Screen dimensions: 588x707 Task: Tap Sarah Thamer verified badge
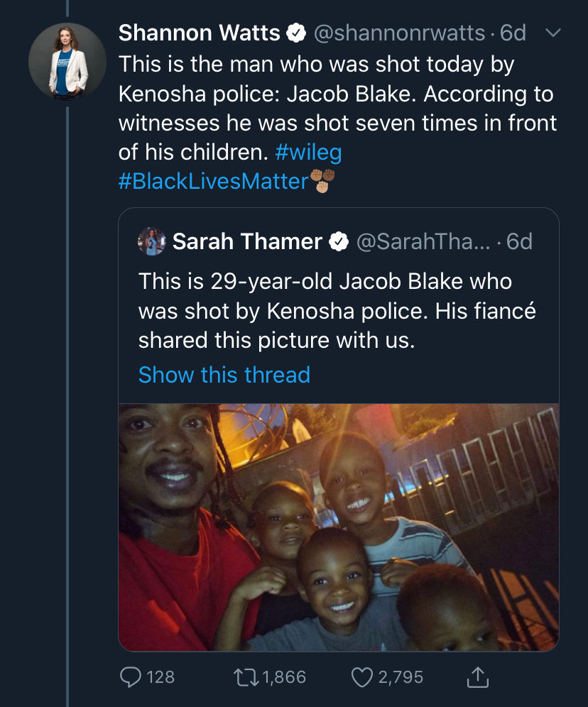(339, 241)
